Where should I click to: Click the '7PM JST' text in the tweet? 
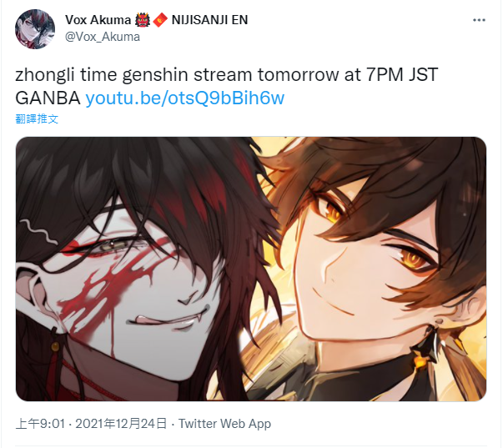(x=401, y=74)
